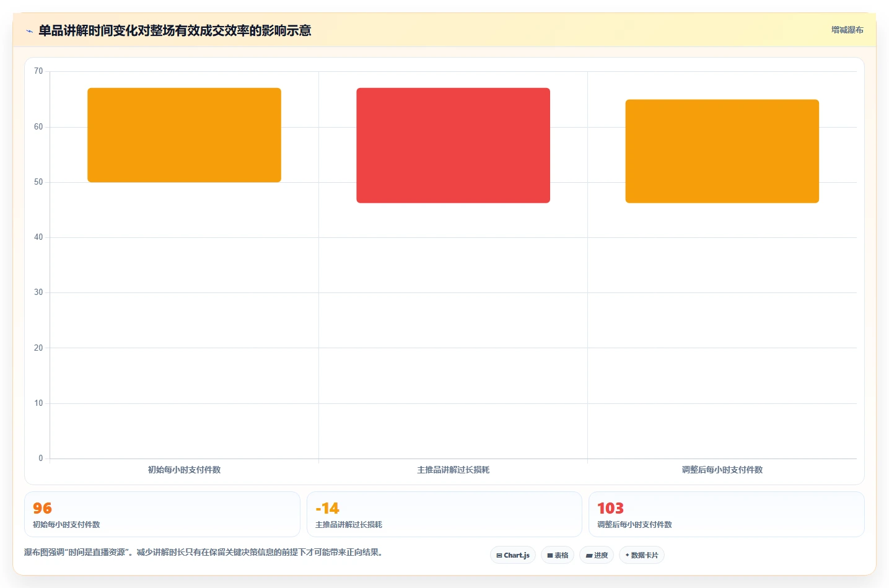This screenshot has height=588, width=889.
Task: Click the value 96 in the first card
Action: tap(42, 509)
